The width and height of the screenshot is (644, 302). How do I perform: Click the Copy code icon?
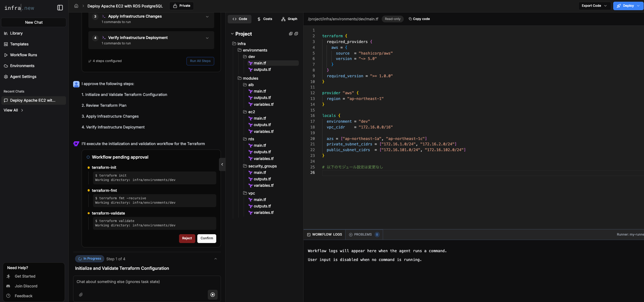(410, 19)
